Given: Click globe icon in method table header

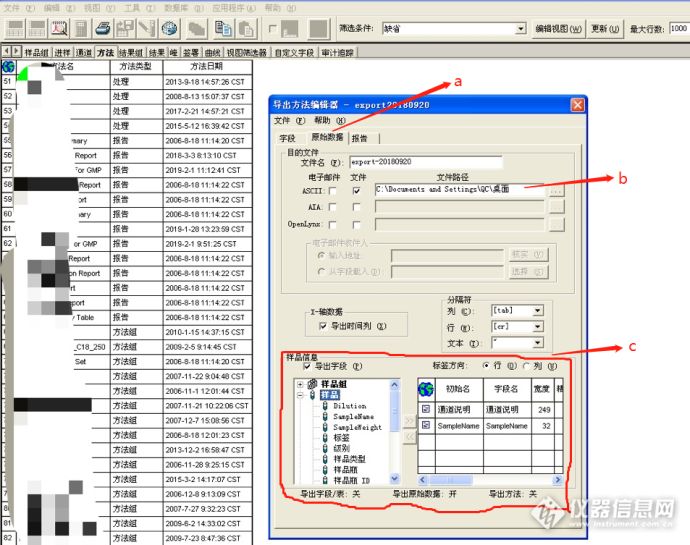Looking at the screenshot, I should [x=8, y=67].
